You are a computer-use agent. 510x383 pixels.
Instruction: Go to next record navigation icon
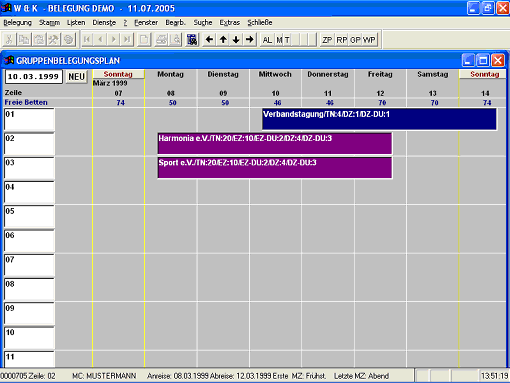pyautogui.click(x=114, y=40)
